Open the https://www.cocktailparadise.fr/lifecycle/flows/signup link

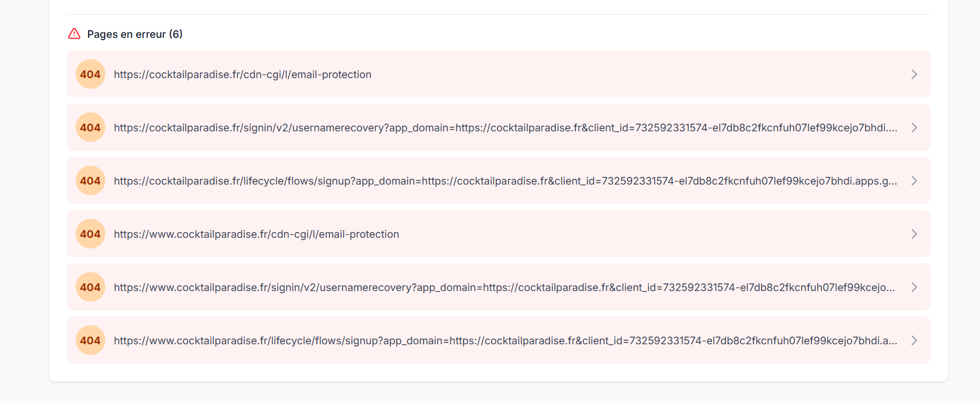click(x=506, y=341)
